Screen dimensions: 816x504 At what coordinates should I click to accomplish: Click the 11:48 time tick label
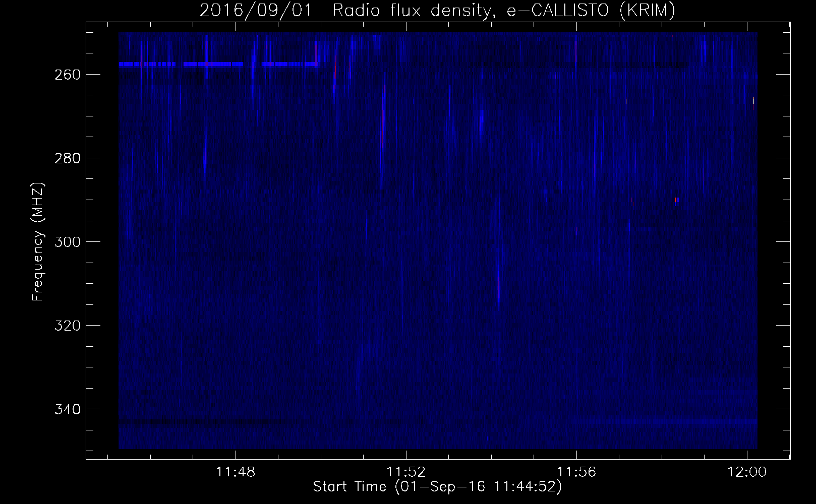236,472
